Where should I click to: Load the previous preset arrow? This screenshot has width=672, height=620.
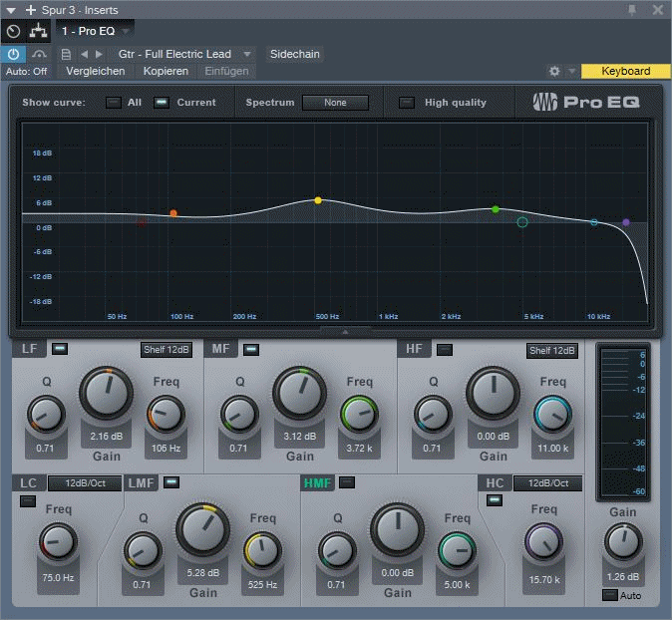(84, 55)
